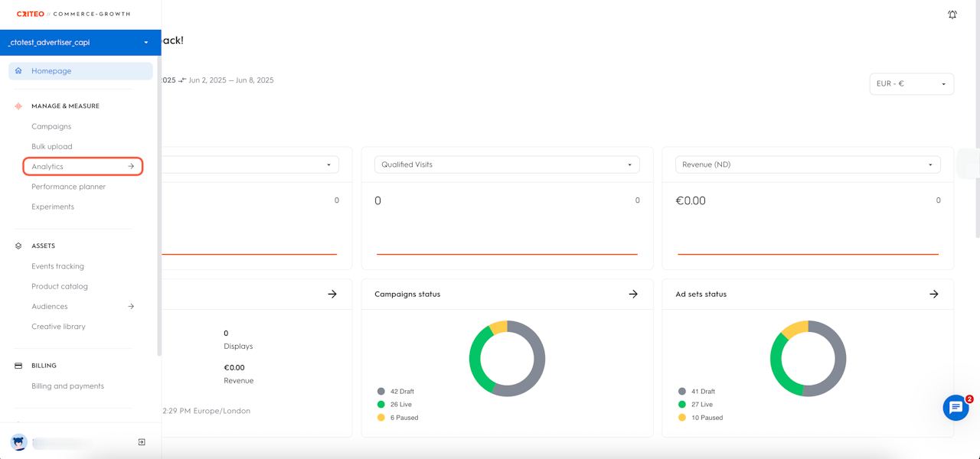Open the EUR currency dropdown
The width and height of the screenshot is (980, 459).
click(911, 84)
